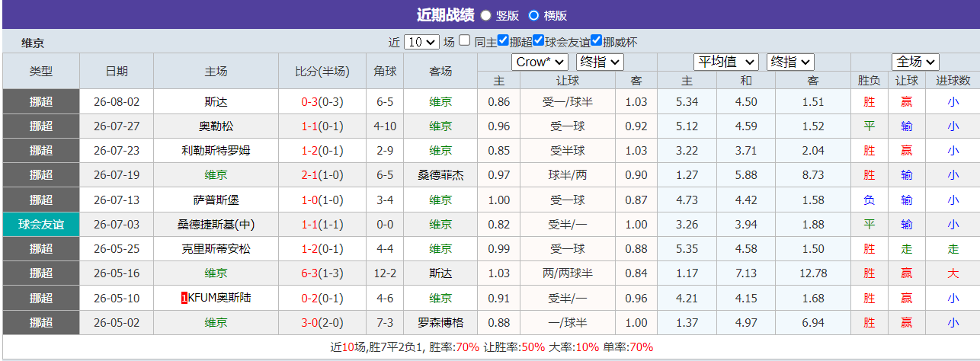The width and height of the screenshot is (980, 361).
Task: Click handicap 受一/球半
Action: [x=568, y=101]
